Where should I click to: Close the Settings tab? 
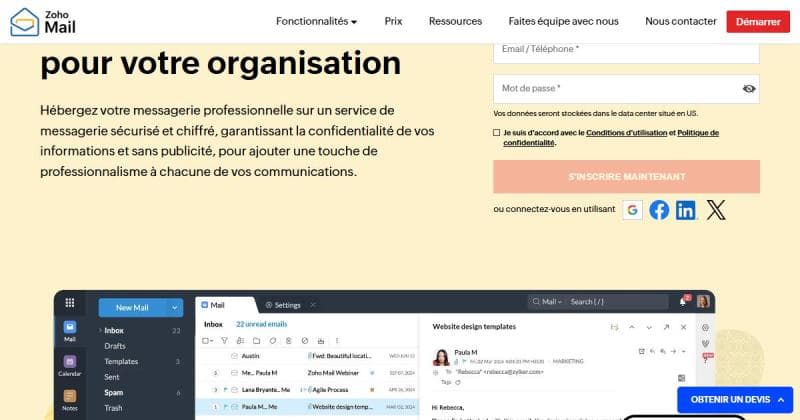[x=313, y=305]
